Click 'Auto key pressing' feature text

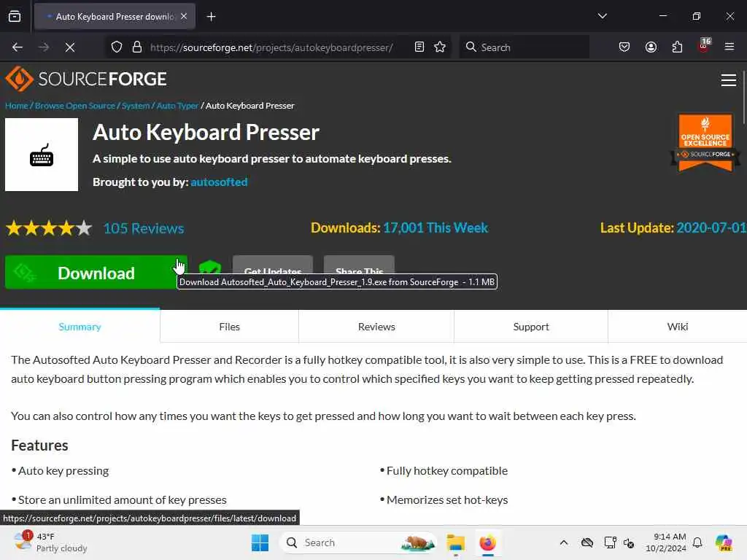63,471
